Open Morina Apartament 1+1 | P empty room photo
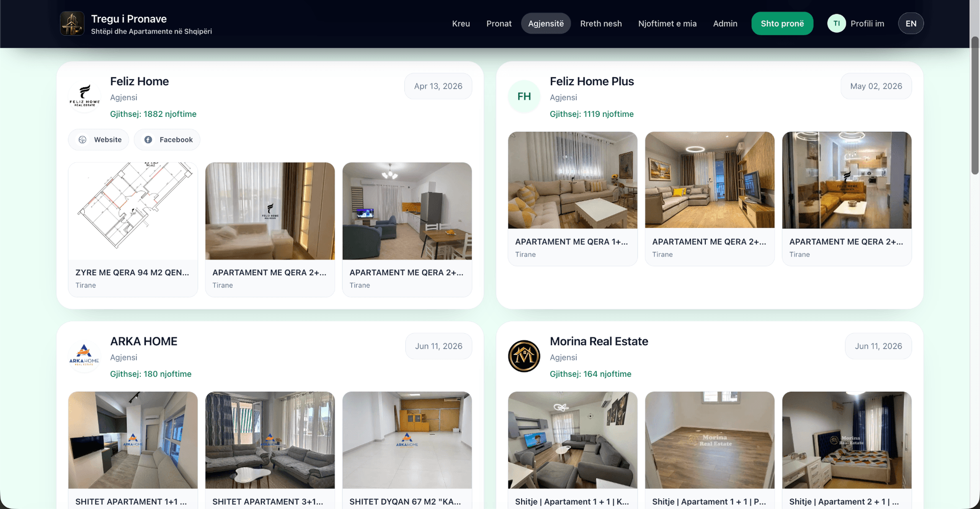Viewport: 980px width, 509px height. pyautogui.click(x=709, y=440)
